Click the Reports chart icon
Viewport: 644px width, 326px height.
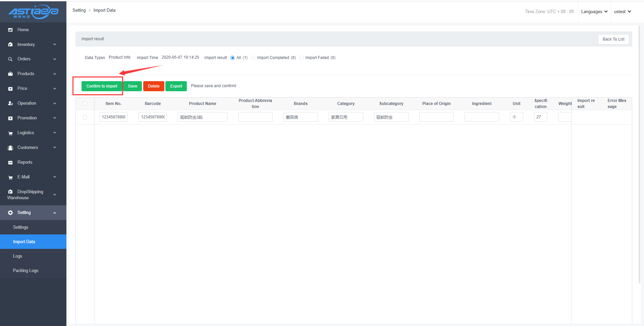[10, 162]
